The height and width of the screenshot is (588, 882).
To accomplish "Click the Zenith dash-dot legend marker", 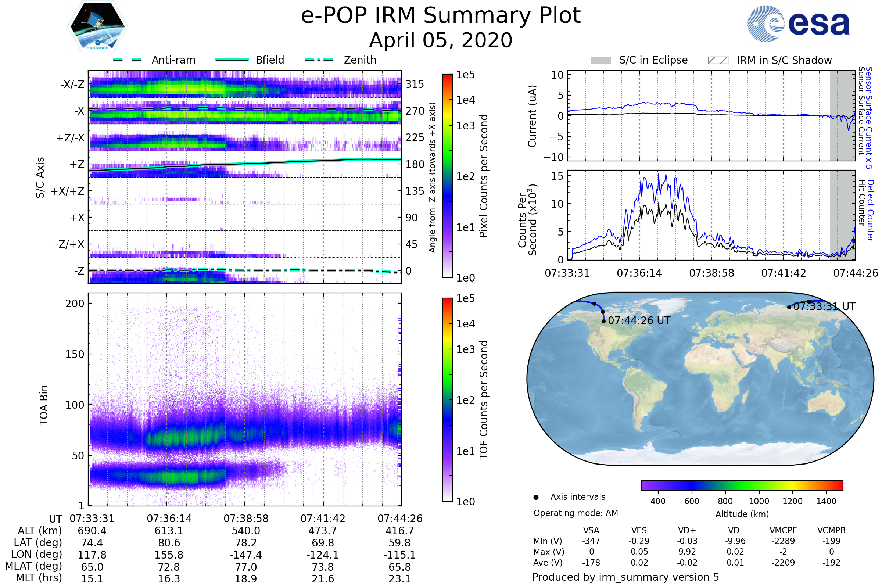I will [319, 60].
